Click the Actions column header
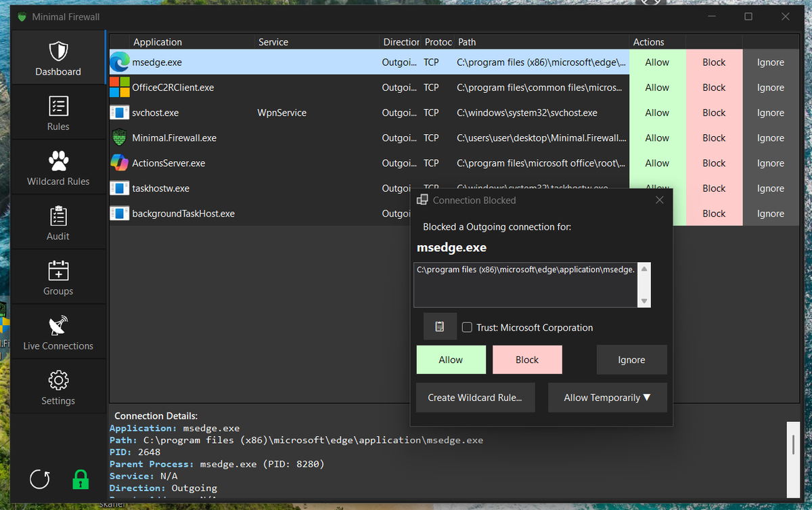This screenshot has height=510, width=812. click(658, 42)
